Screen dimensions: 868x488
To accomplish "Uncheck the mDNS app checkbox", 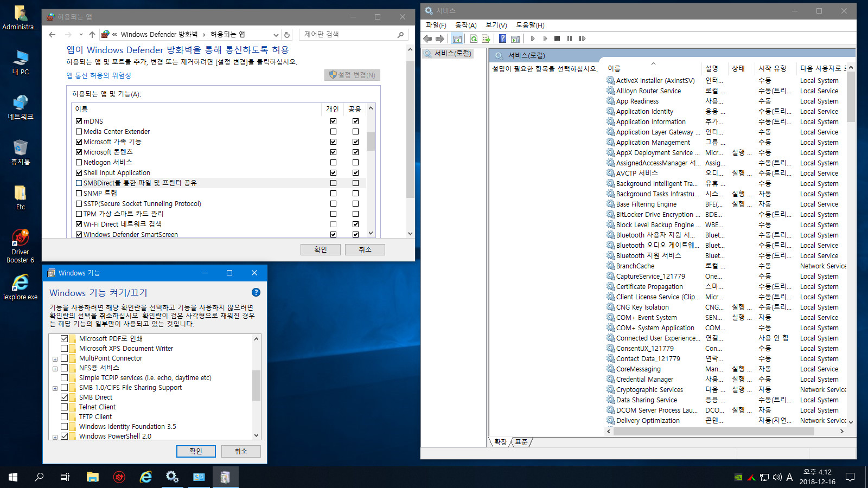I will 79,121.
